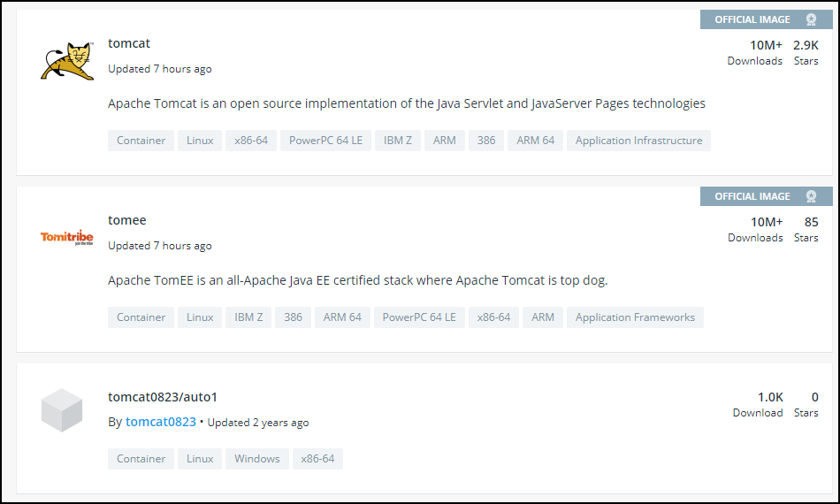
Task: Select Linux tag on tomee card
Action: [x=200, y=317]
